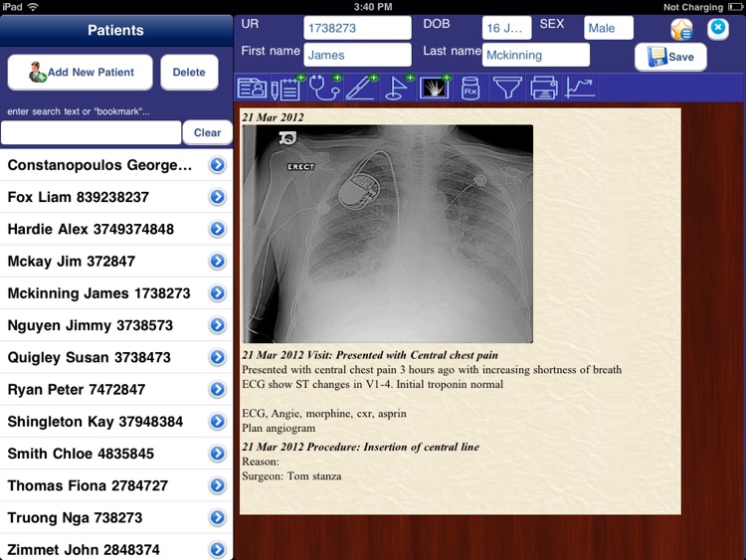746x560 pixels.
Task: Add a new note with notepad icon
Action: click(x=287, y=89)
